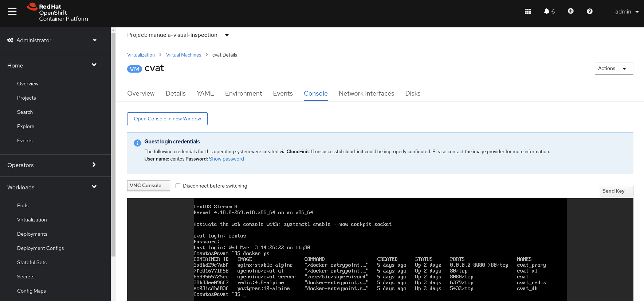
Task: Switch to the Events tab
Action: pos(283,93)
